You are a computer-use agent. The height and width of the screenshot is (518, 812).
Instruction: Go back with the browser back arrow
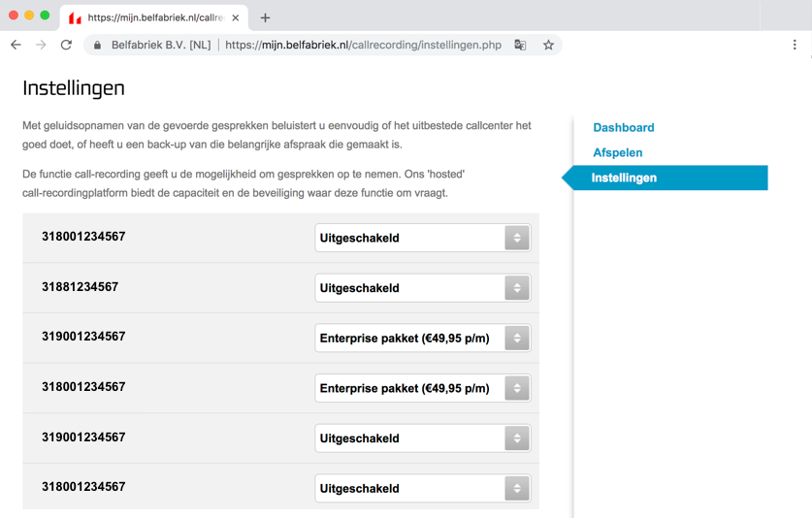[x=16, y=45]
